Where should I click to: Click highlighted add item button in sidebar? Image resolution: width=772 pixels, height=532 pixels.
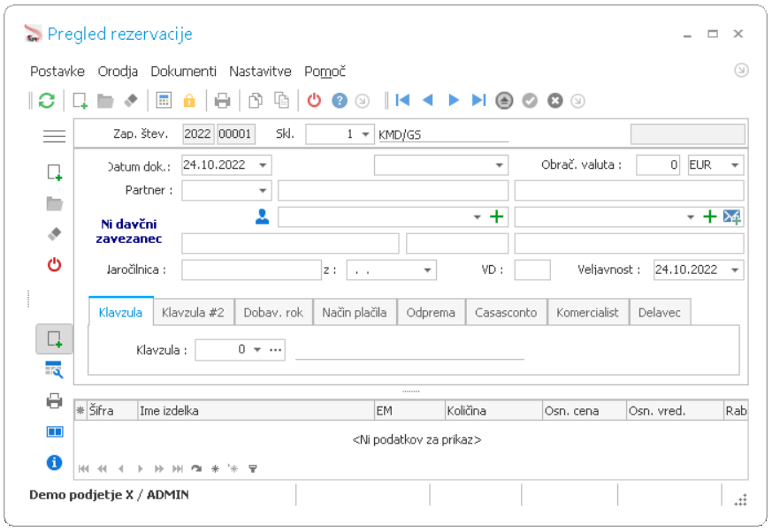(x=54, y=339)
